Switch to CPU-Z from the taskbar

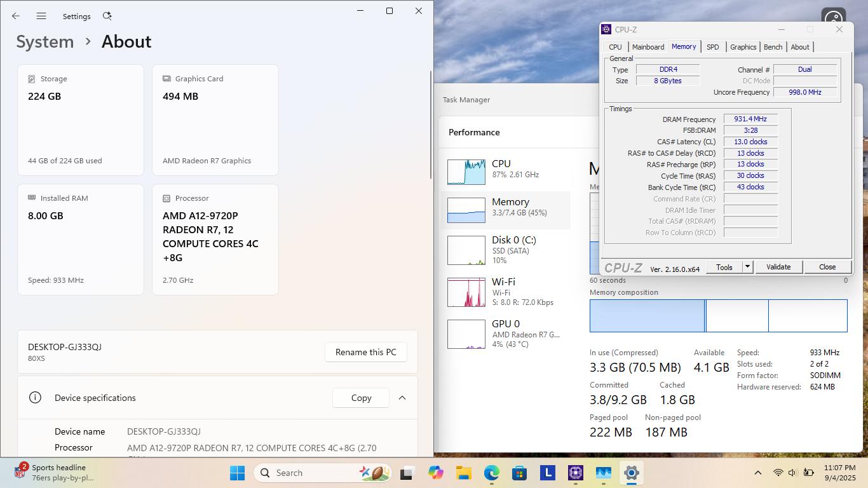[x=576, y=473]
